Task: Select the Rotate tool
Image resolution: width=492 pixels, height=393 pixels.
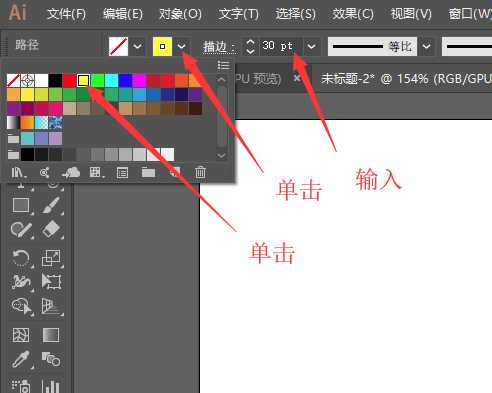Action: 21,258
